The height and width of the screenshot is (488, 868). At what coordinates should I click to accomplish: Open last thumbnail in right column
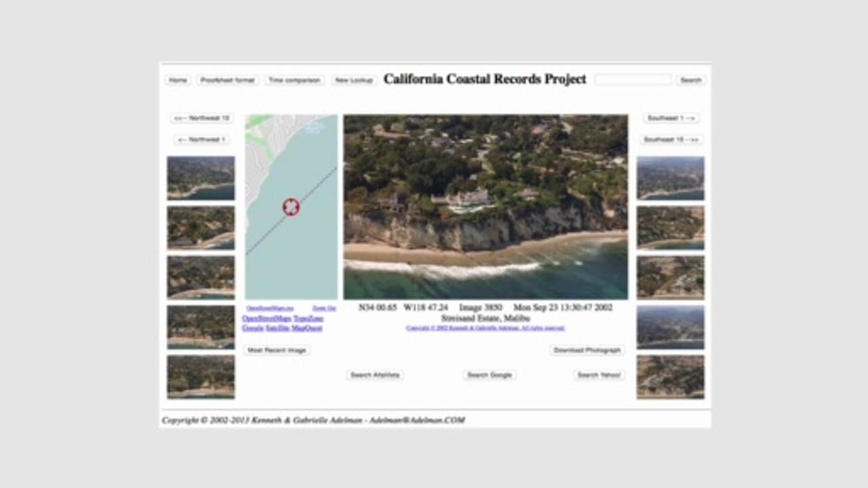coord(671,377)
